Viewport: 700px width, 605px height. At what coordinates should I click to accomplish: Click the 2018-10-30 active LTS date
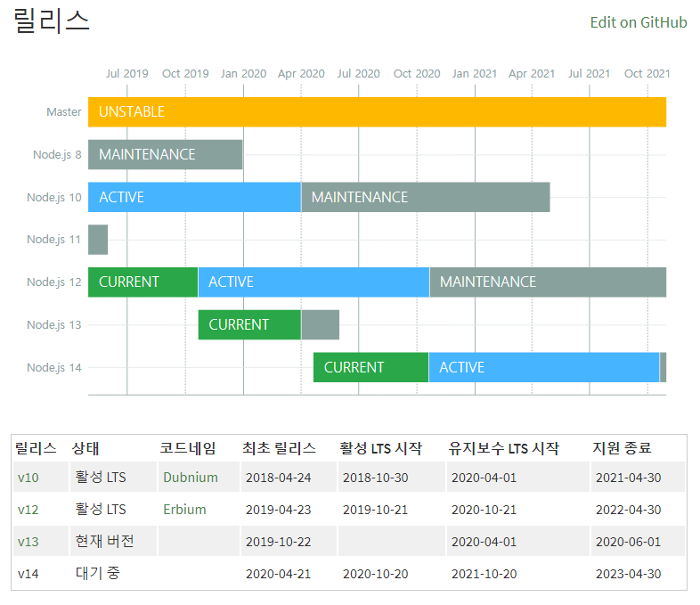pos(376,478)
